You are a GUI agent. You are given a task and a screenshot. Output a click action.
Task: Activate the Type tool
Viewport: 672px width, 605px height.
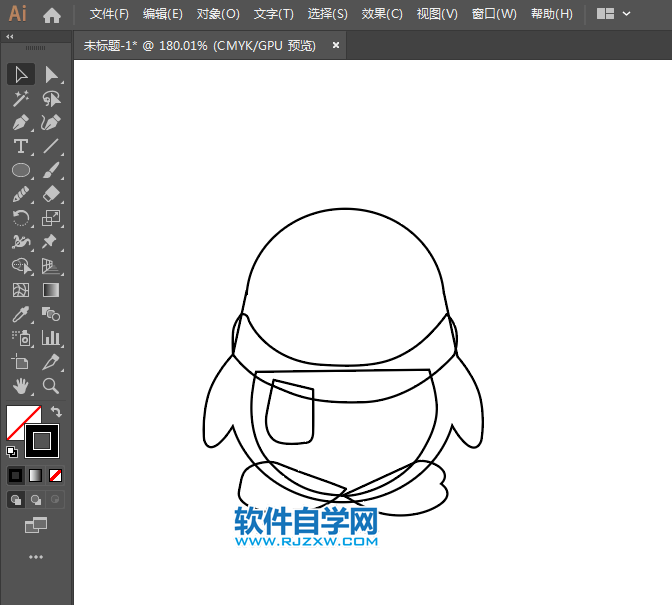[20, 146]
